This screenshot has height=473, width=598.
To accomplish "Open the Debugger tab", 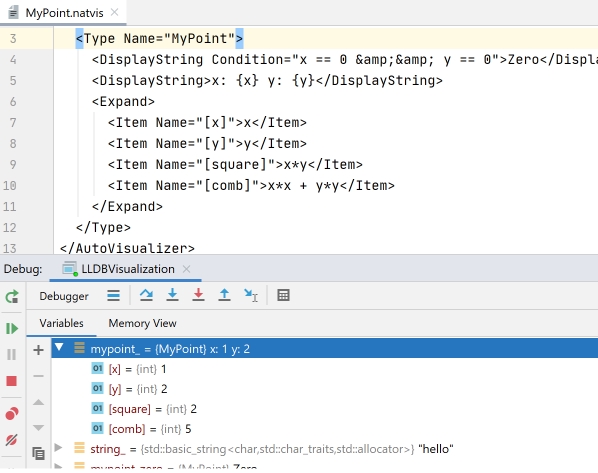I will (x=64, y=296).
